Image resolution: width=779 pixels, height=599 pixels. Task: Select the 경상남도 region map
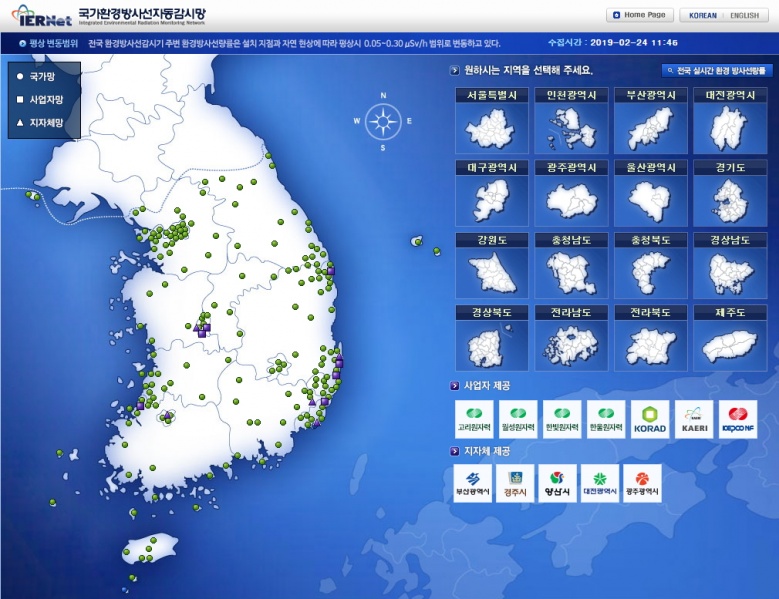pyautogui.click(x=730, y=266)
